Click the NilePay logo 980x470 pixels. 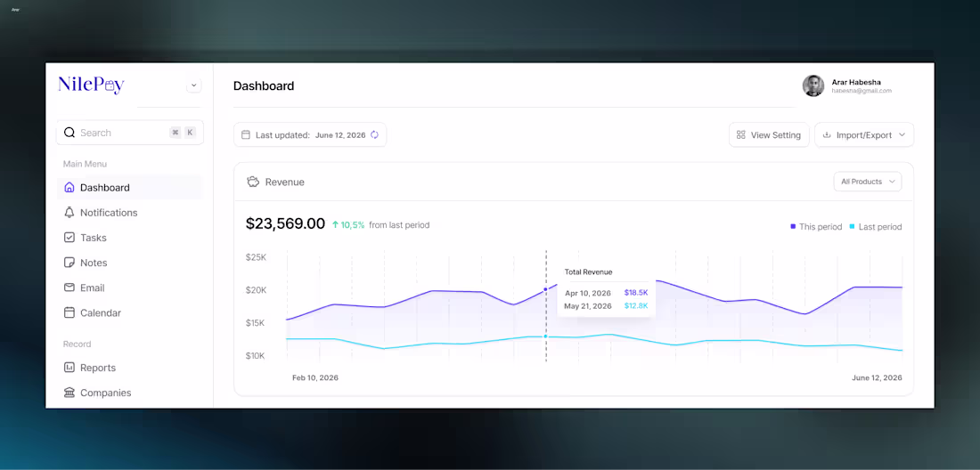[91, 85]
